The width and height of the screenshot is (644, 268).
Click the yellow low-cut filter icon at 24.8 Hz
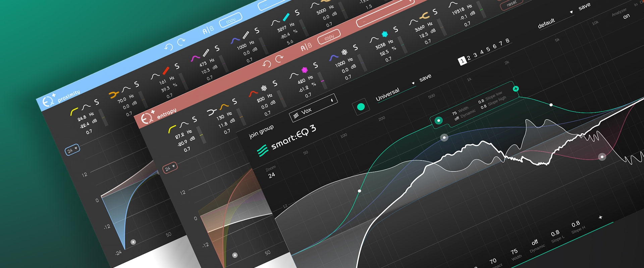point(74,111)
